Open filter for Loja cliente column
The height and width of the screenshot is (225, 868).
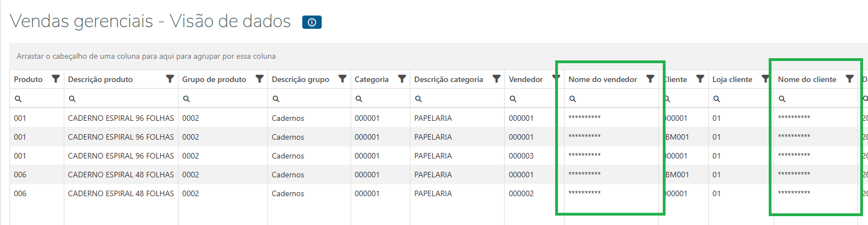(765, 79)
